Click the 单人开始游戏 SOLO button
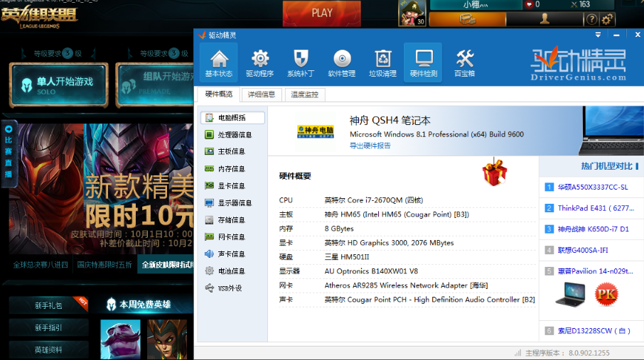Screen dimensions: 644x360 59,85
